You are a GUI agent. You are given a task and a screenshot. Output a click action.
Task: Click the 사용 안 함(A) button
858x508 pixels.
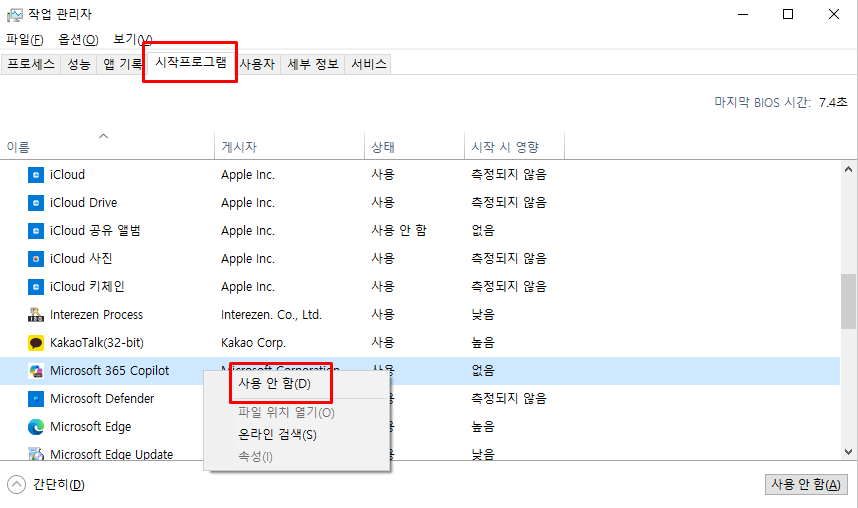pos(806,484)
